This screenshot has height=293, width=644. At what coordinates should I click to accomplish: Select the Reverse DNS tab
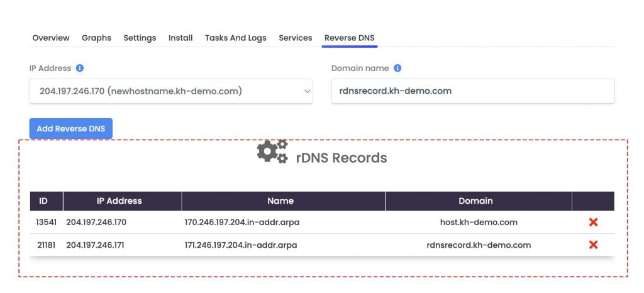pyautogui.click(x=350, y=38)
